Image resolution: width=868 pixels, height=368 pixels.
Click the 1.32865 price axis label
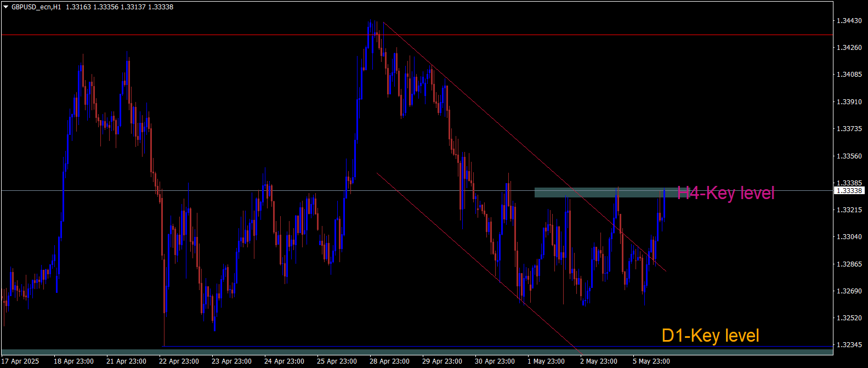(x=849, y=264)
